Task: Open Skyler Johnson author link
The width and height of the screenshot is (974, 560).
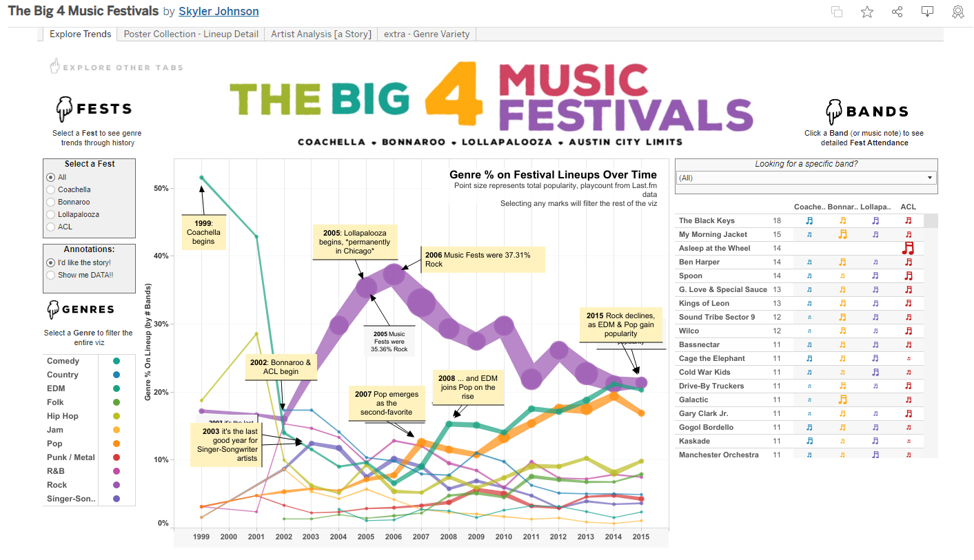Action: click(219, 11)
